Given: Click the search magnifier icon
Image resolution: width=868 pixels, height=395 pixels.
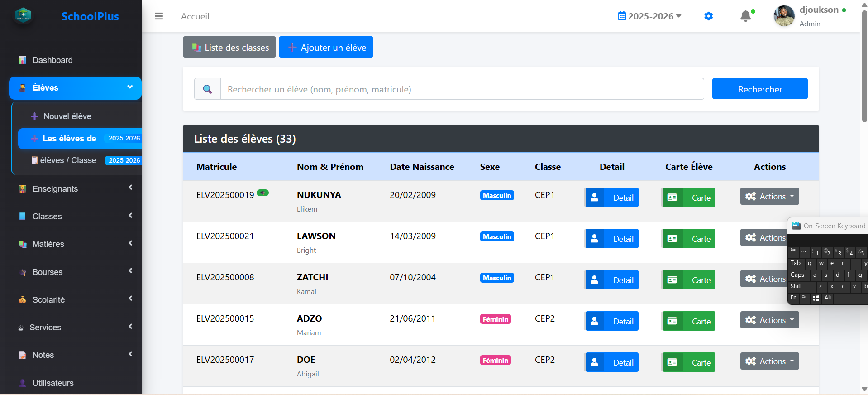Looking at the screenshot, I should [x=207, y=89].
